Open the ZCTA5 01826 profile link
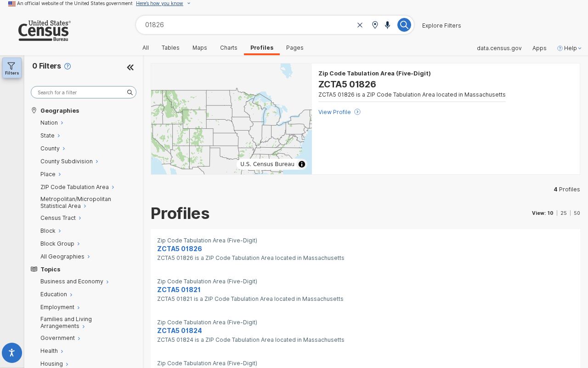The width and height of the screenshot is (588, 368). click(x=180, y=249)
